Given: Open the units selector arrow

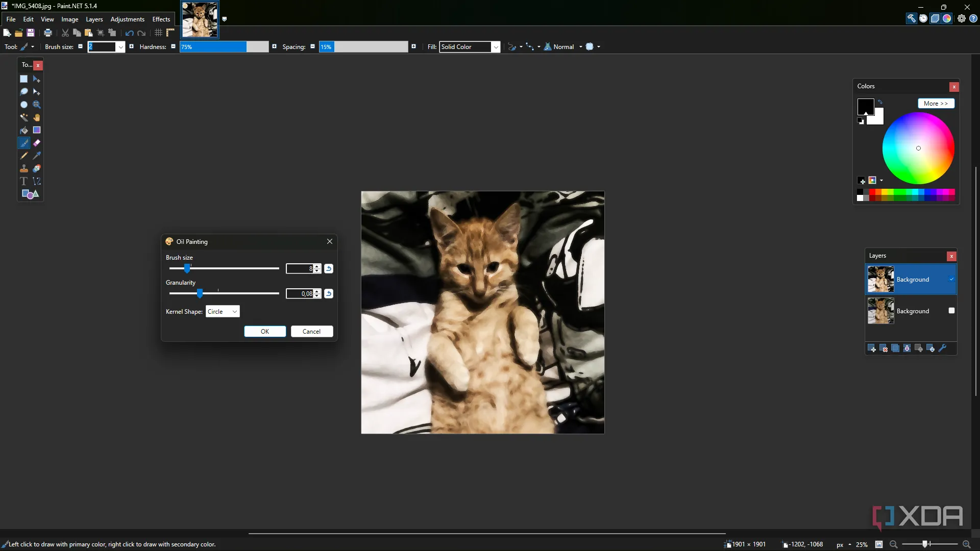Looking at the screenshot, I should point(850,544).
